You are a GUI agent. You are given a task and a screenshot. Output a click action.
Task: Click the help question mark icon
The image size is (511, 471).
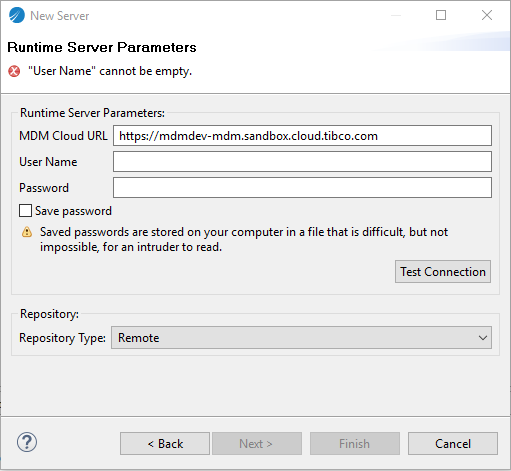click(27, 442)
